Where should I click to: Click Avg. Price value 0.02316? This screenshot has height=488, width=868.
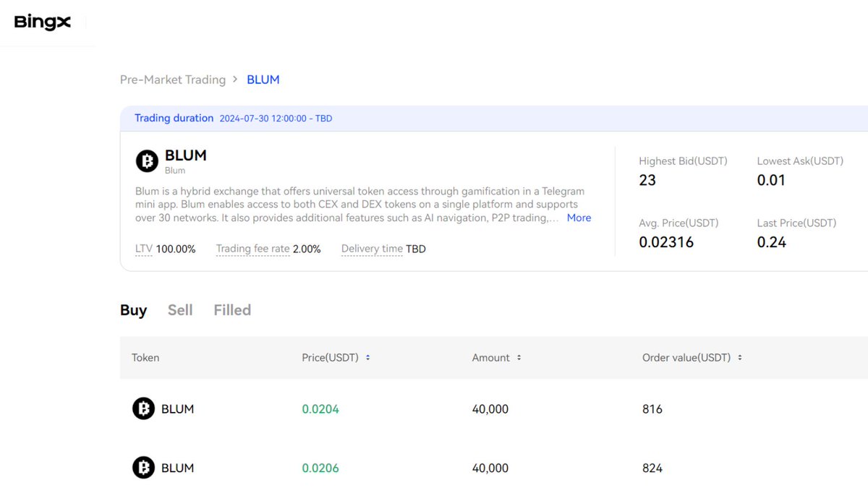(666, 242)
